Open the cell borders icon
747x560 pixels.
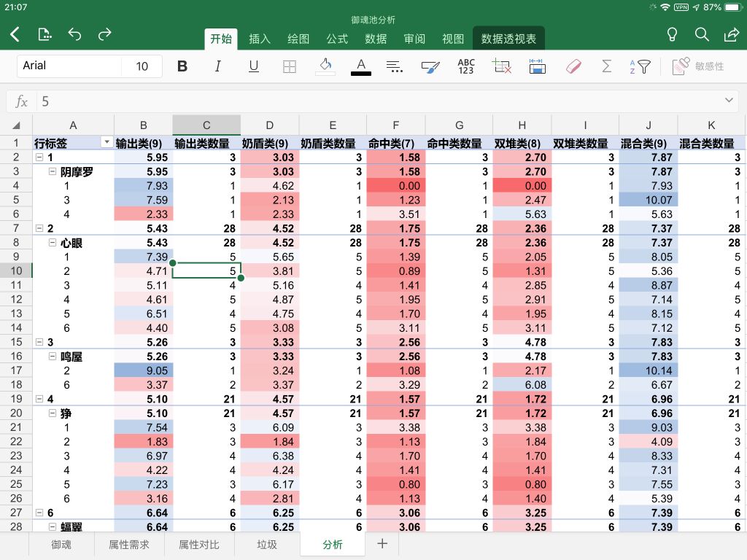[x=290, y=66]
